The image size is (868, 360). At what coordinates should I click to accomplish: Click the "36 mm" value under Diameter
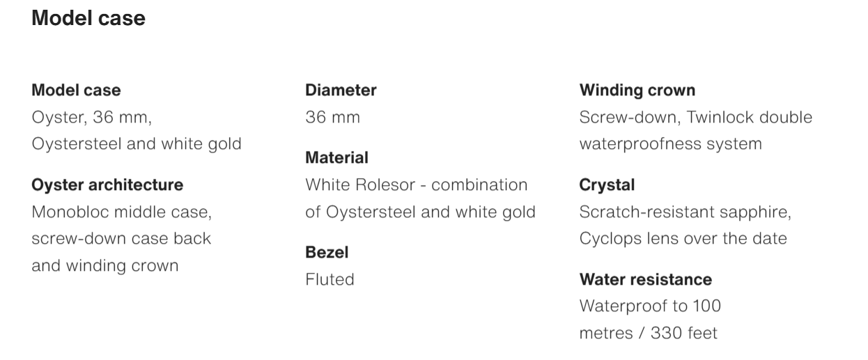332,118
